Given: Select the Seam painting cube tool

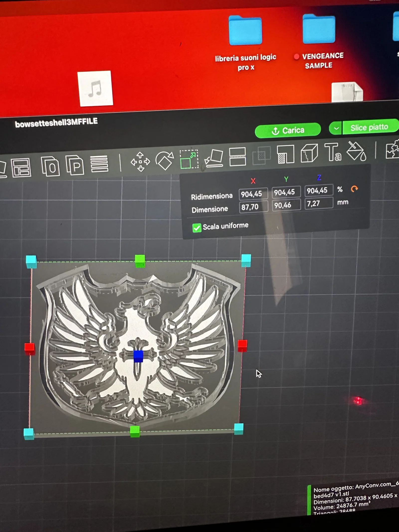Looking at the screenshot, I should click(x=309, y=153).
